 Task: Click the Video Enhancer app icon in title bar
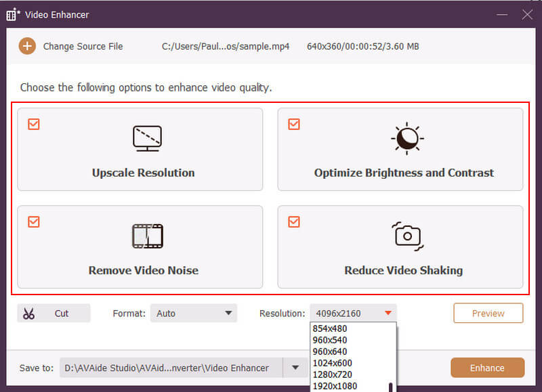point(11,14)
